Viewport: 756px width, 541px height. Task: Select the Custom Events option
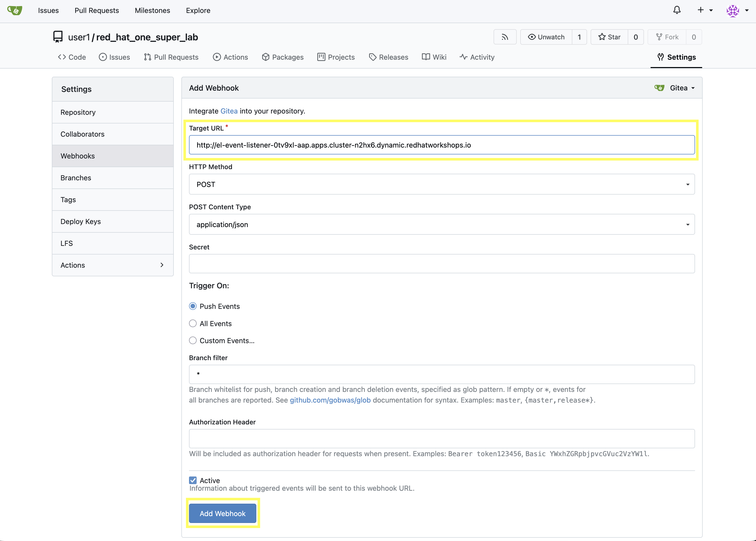[x=193, y=340]
